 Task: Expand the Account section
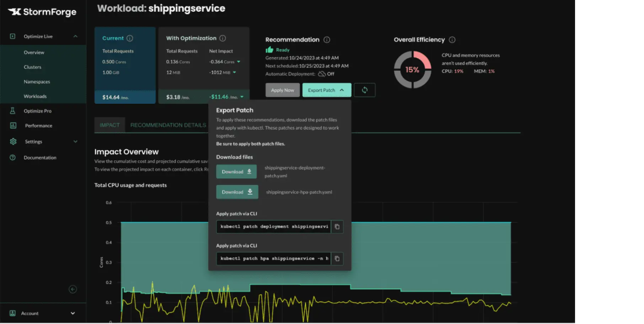point(73,313)
